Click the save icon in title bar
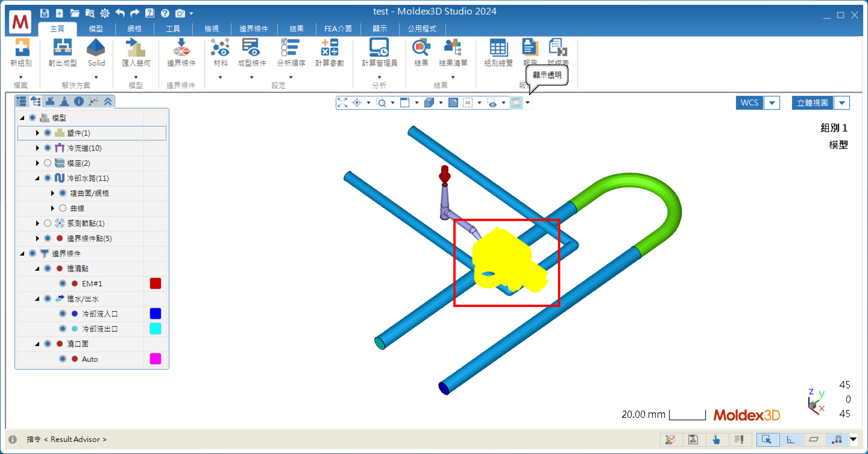Image resolution: width=868 pixels, height=454 pixels. [44, 13]
